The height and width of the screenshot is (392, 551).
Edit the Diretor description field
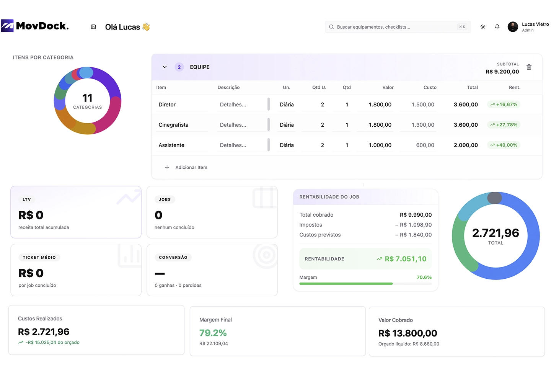tap(241, 105)
